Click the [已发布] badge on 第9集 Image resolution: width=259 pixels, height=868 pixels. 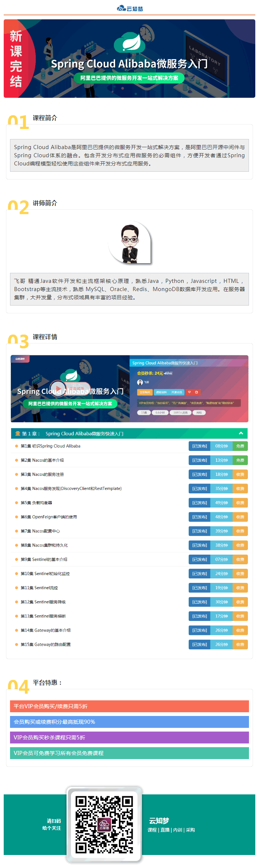click(200, 559)
